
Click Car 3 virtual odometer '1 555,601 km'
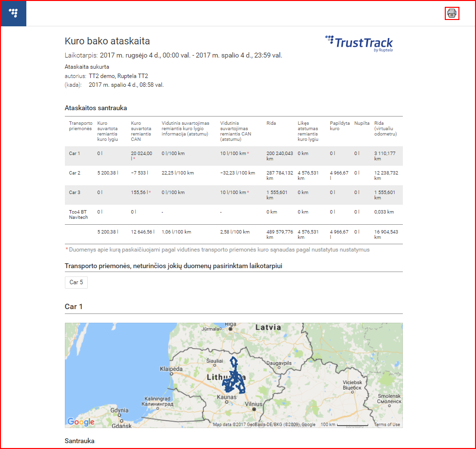pyautogui.click(x=385, y=195)
